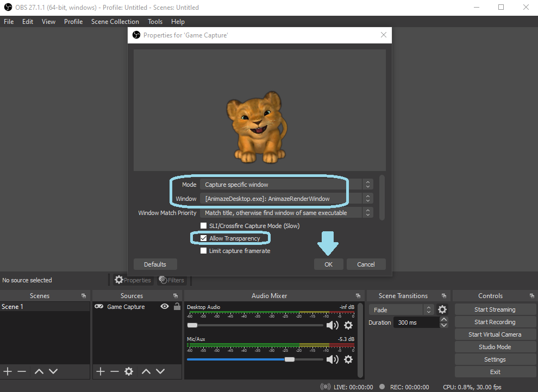Image resolution: width=538 pixels, height=392 pixels.
Task: Open Filters for the selected source
Action: 172,280
